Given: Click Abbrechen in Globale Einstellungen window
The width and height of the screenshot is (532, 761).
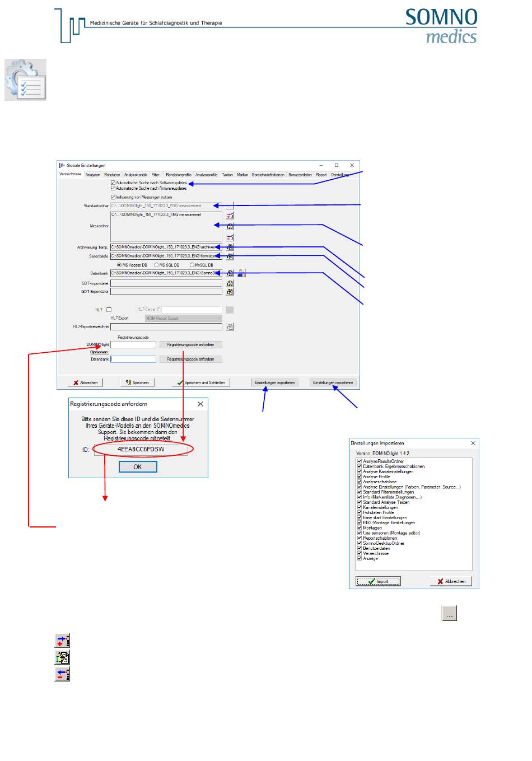Looking at the screenshot, I should coord(86,382).
